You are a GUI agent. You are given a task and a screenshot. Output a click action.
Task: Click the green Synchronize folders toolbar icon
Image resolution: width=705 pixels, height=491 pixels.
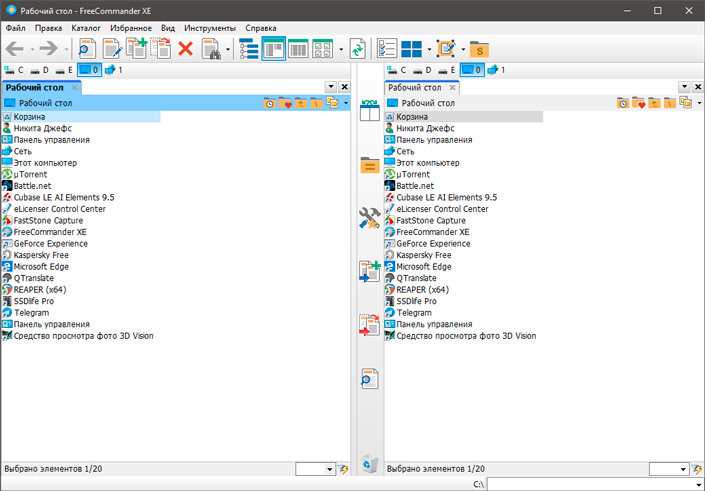pos(357,48)
